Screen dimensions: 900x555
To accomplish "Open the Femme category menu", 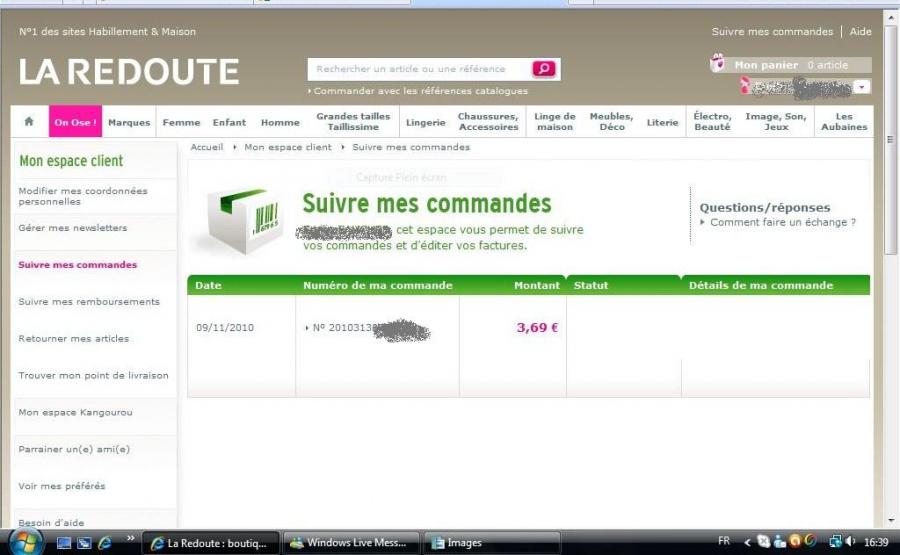I will (x=181, y=123).
